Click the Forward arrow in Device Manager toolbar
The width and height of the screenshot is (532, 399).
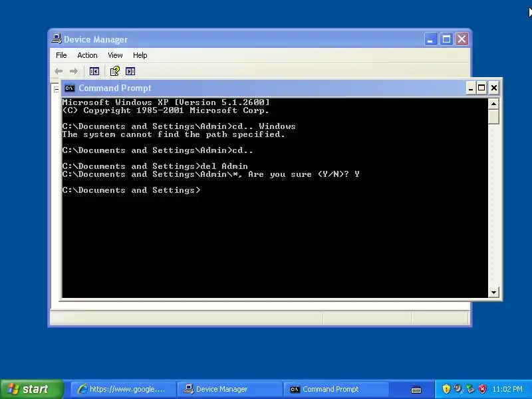[74, 71]
